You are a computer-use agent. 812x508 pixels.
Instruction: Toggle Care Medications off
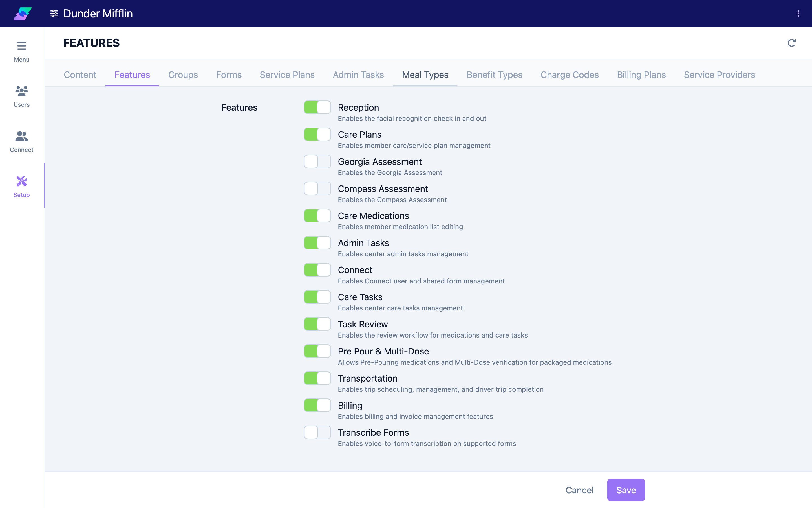317,216
